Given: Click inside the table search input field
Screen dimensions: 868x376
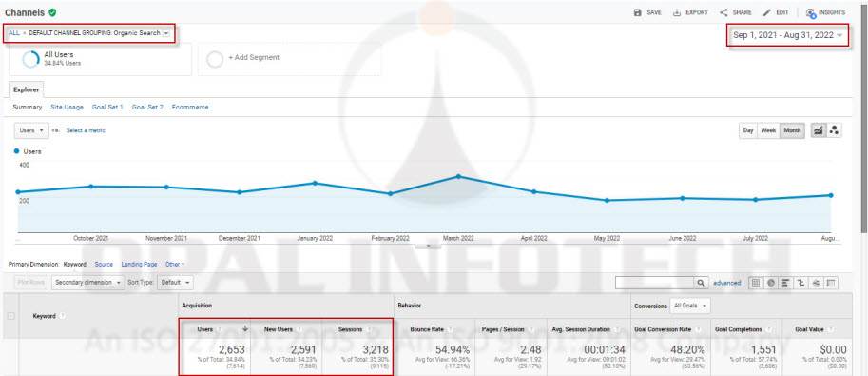Looking at the screenshot, I should coord(655,283).
